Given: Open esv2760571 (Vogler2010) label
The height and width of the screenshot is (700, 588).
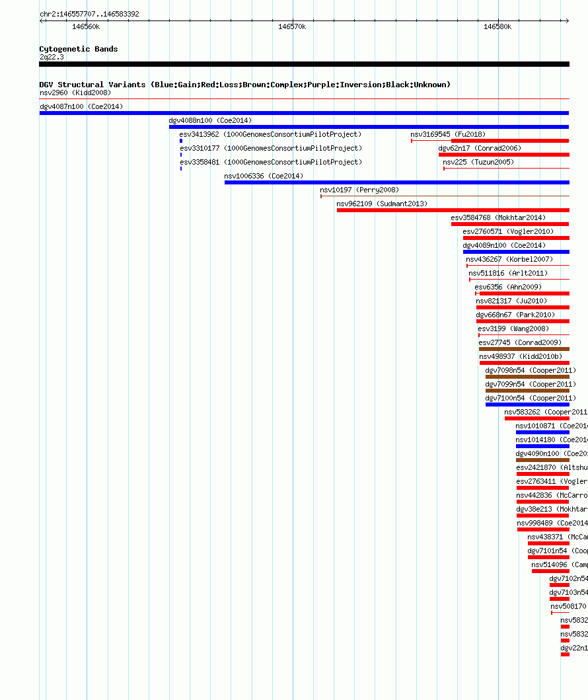Looking at the screenshot, I should (508, 231).
